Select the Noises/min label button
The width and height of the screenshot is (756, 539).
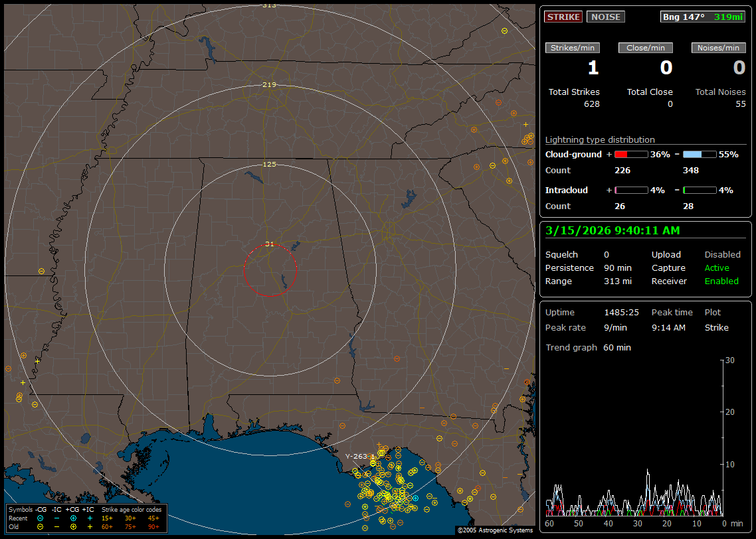(x=718, y=48)
